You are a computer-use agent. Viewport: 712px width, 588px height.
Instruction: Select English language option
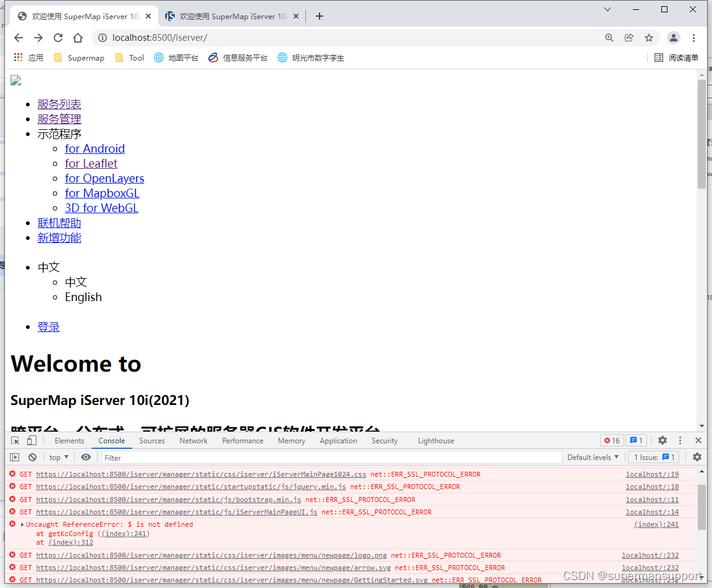(83, 297)
